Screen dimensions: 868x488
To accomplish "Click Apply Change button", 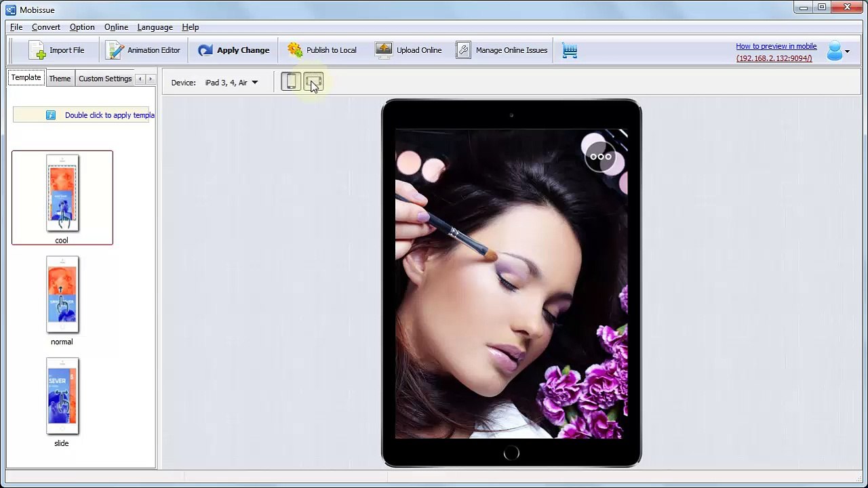I will pos(234,50).
